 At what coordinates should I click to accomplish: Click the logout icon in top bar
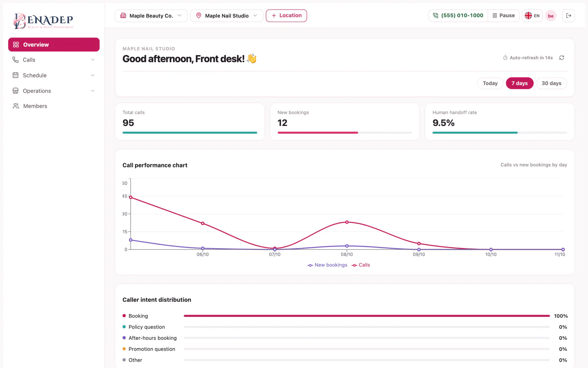(569, 15)
